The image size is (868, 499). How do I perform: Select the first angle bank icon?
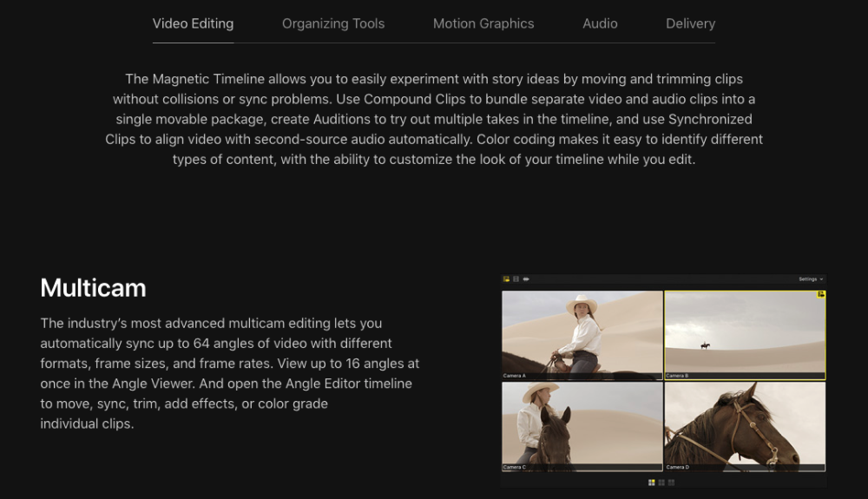(x=652, y=482)
